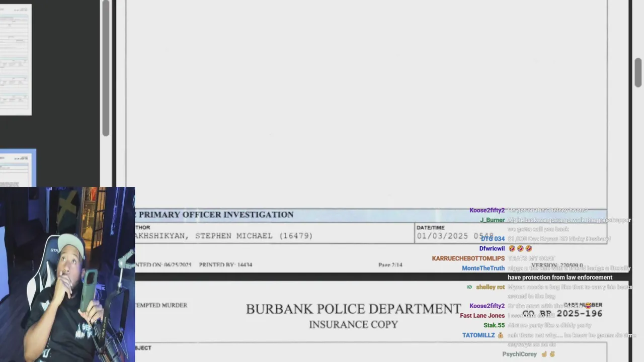644x362 pixels.
Task: Click the 'TEMPTED MURDER' charge text
Action: (161, 305)
